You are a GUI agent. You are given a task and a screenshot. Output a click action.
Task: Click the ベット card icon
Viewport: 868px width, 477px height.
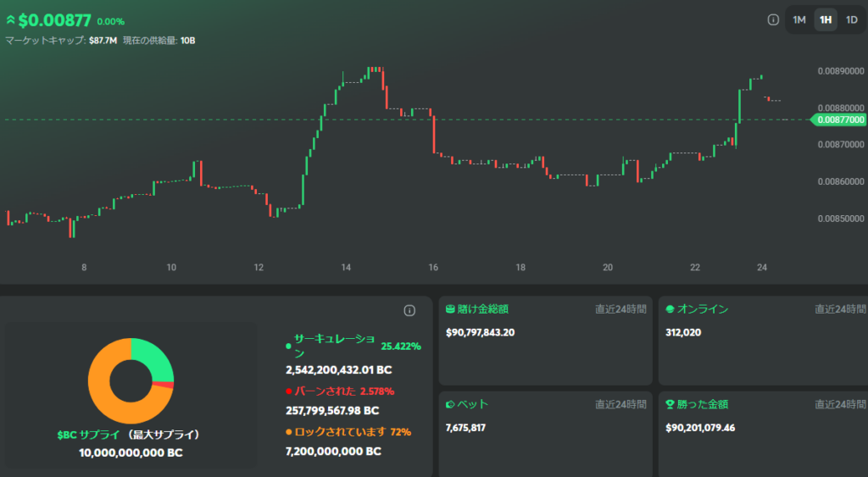[451, 404]
